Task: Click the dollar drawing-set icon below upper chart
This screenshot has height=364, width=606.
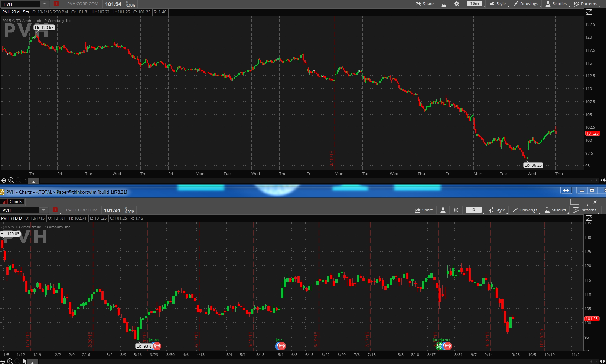Action: 26,181
